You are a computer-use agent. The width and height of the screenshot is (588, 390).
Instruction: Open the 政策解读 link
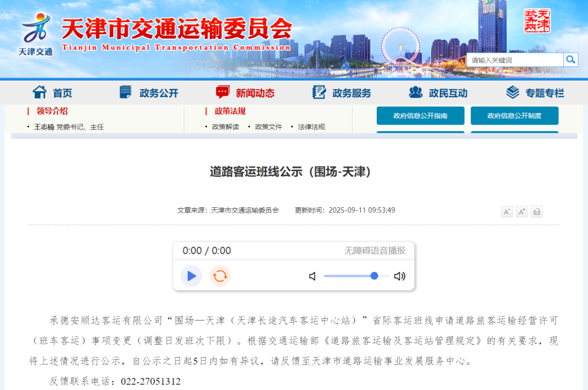225,127
